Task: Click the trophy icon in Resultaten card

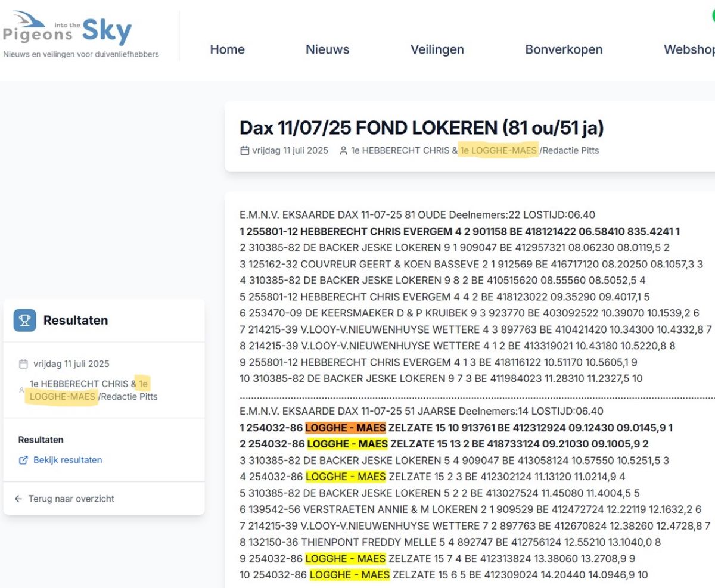Action: (24, 321)
